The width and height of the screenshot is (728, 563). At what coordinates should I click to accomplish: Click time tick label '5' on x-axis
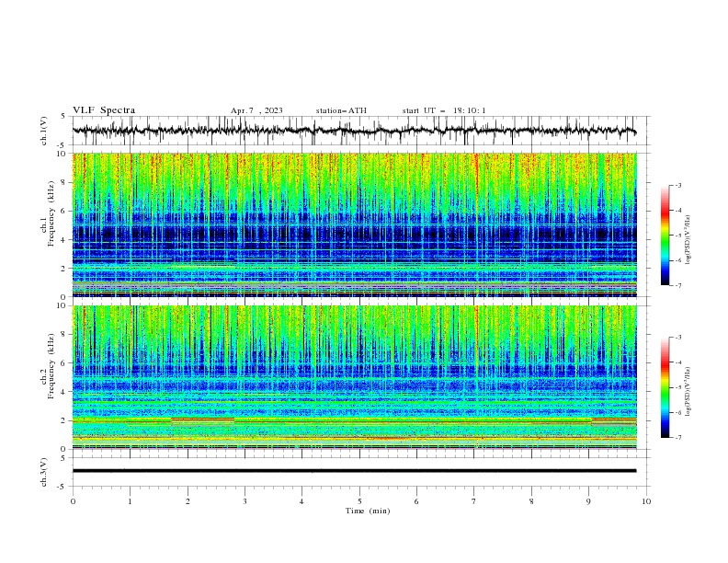pos(359,501)
